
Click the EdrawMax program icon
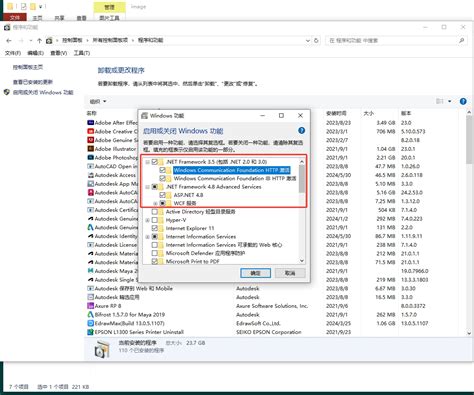pyautogui.click(x=90, y=323)
